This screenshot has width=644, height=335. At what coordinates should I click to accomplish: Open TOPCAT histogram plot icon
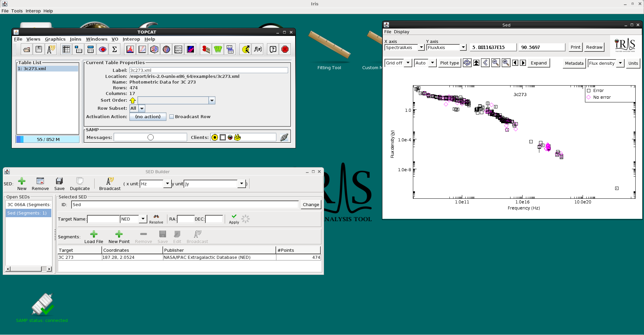pyautogui.click(x=130, y=49)
